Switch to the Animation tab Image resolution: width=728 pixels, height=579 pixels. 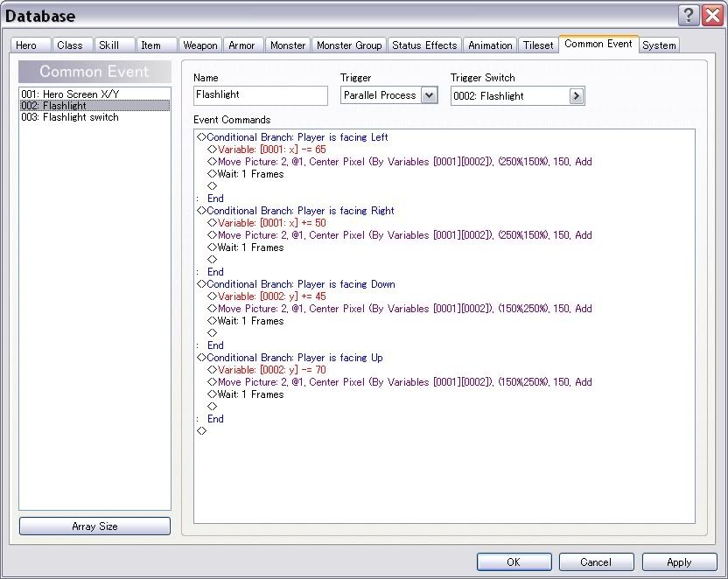pos(490,45)
